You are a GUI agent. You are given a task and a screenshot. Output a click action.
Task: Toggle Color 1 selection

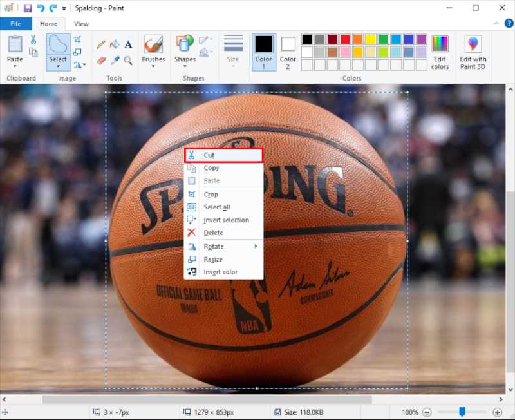pos(264,52)
